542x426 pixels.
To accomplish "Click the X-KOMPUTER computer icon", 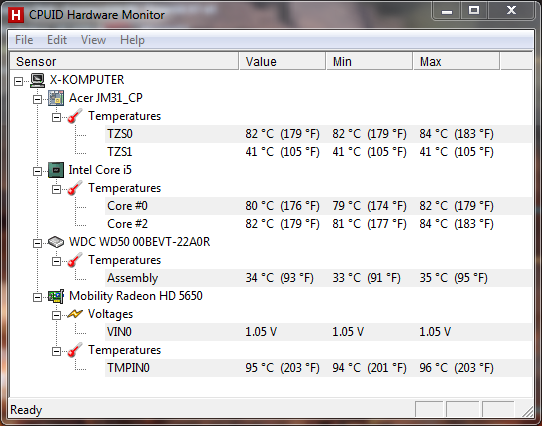I will coord(37,80).
